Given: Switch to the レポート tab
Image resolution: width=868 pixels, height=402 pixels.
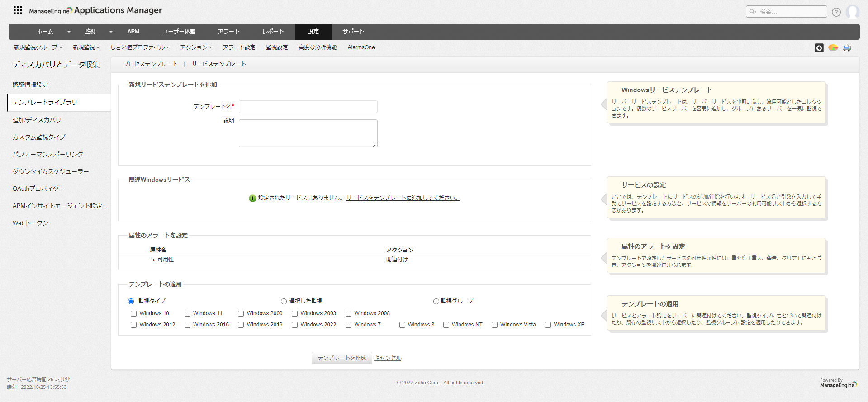Looking at the screenshot, I should tap(273, 32).
